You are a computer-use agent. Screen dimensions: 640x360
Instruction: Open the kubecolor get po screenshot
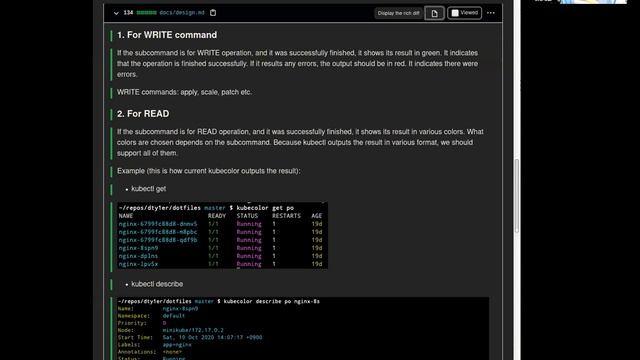222,236
